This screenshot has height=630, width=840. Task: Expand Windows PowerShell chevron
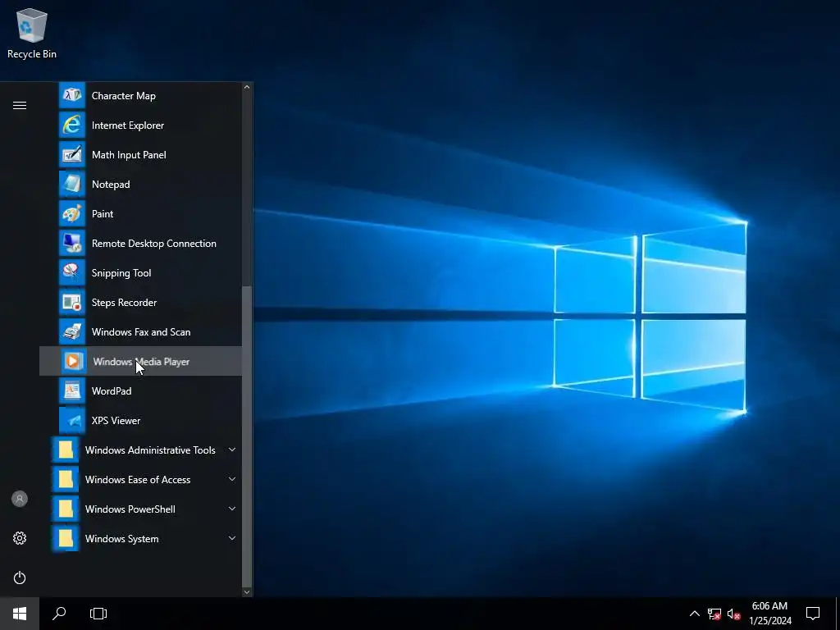[x=232, y=509]
